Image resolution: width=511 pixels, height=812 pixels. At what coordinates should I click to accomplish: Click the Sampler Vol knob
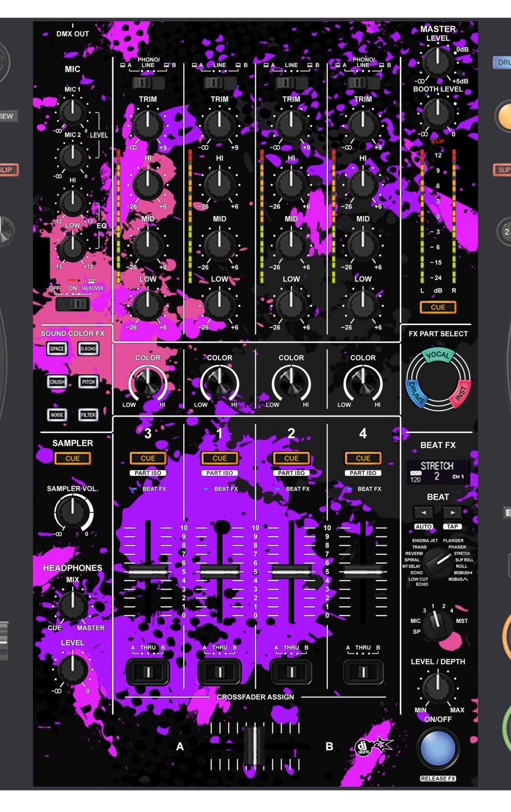click(x=73, y=512)
